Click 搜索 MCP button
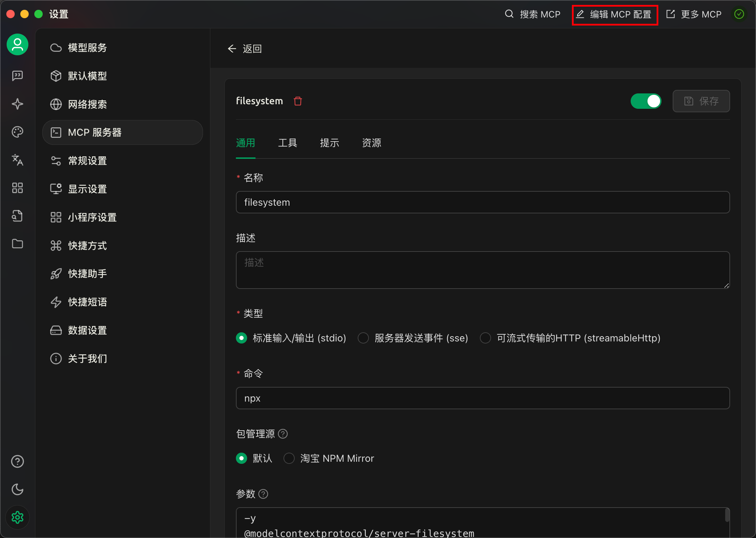The image size is (756, 538). click(x=533, y=14)
